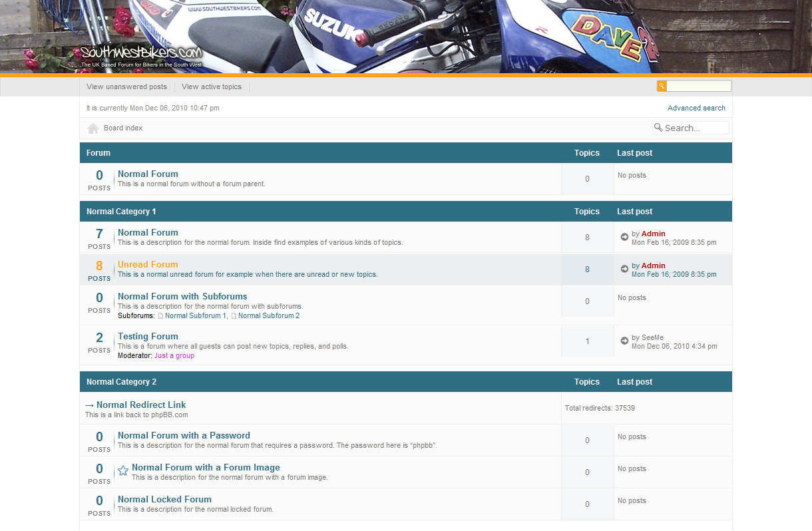Click the Normal Subforum 2 page icon
812x531 pixels.
234,316
